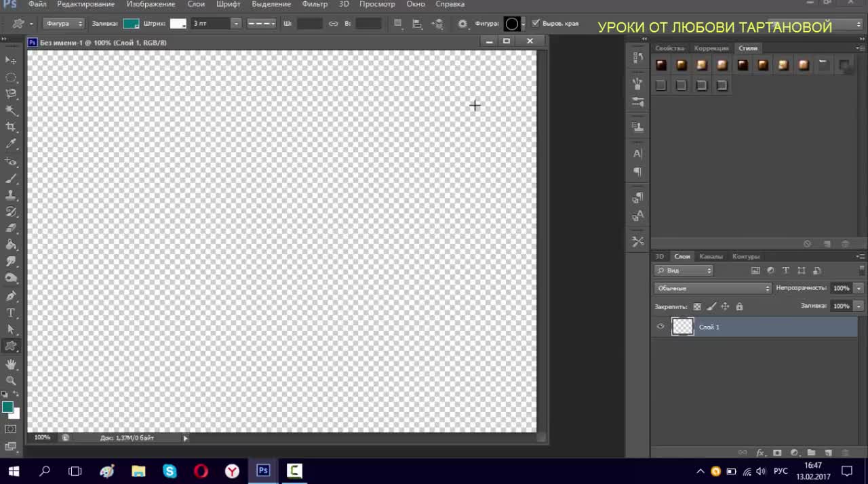
Task: Open path operations in options bar
Action: pyautogui.click(x=398, y=24)
